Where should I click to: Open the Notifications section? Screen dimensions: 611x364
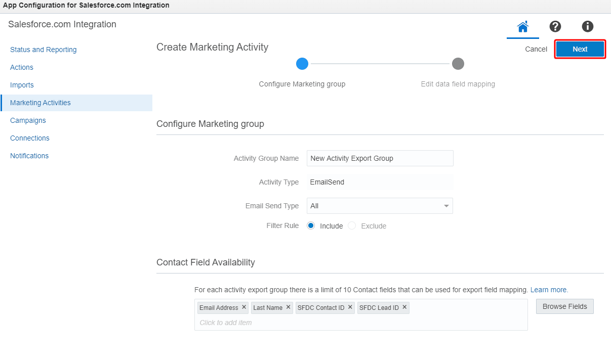[29, 156]
